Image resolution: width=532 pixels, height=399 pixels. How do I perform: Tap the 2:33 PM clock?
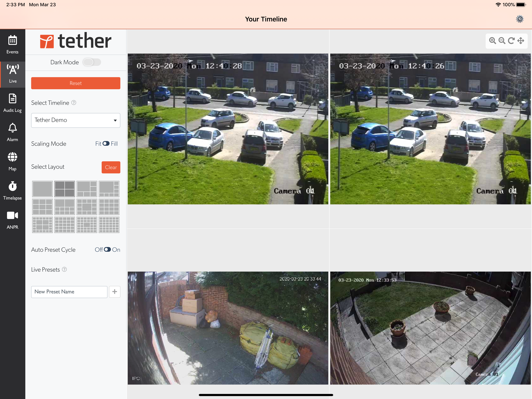click(x=16, y=4)
